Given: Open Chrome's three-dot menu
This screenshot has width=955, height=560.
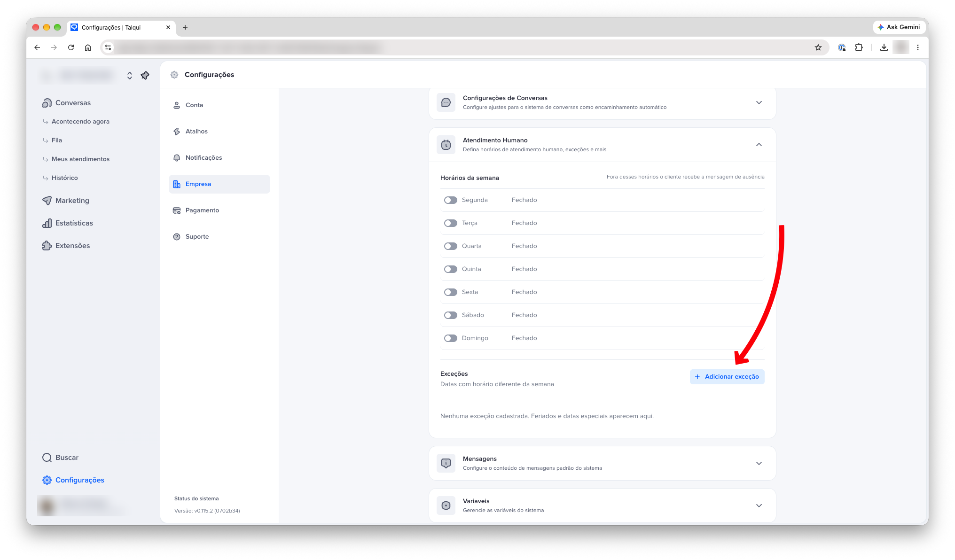Looking at the screenshot, I should pyautogui.click(x=918, y=47).
